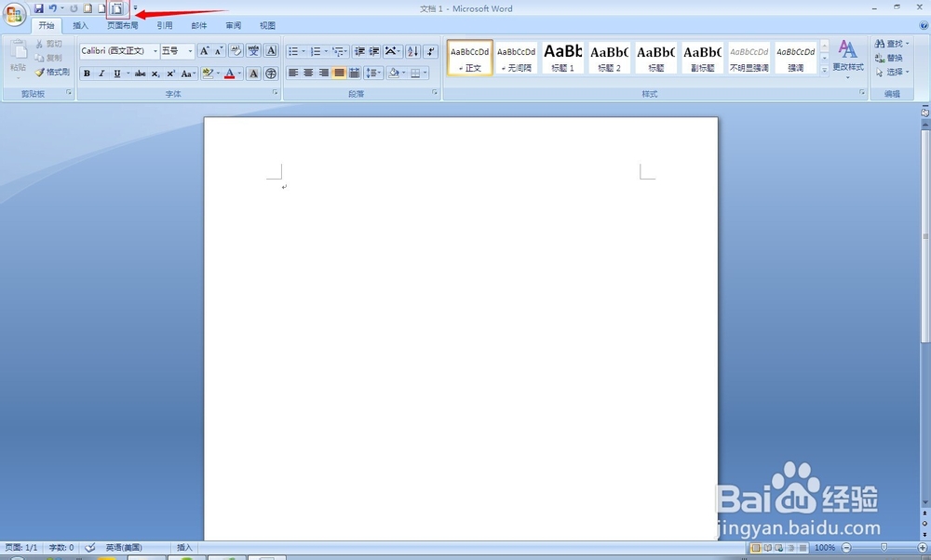The width and height of the screenshot is (931, 560).
Task: Apply distributed alignment
Action: tap(355, 73)
